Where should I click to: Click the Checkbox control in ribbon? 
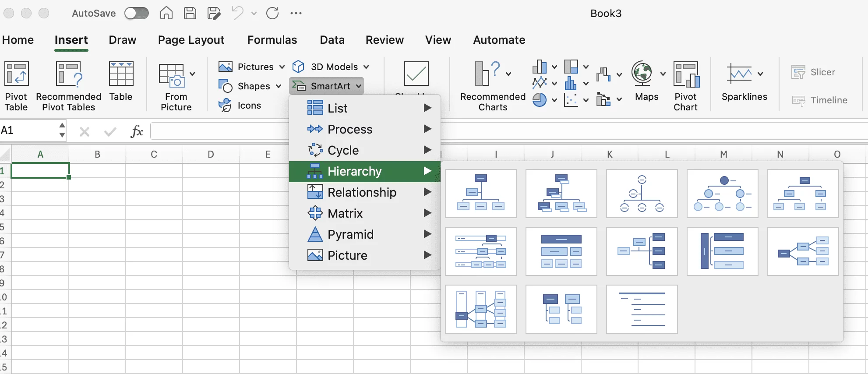point(416,74)
